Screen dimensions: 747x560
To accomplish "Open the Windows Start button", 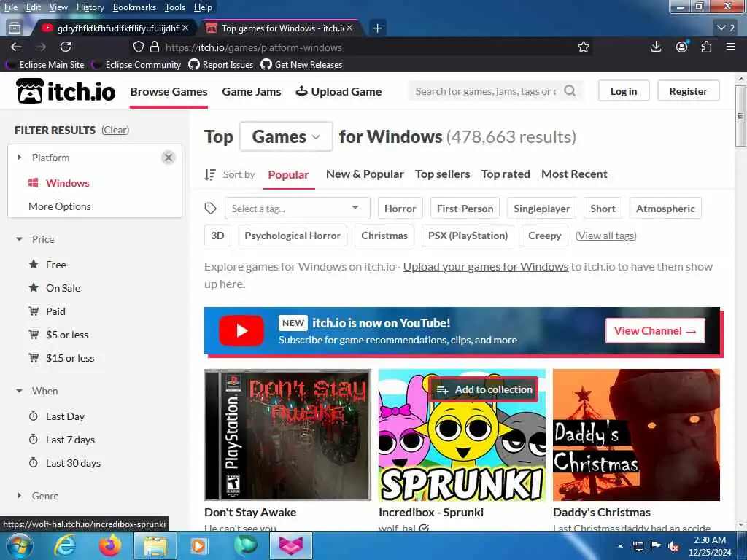I will point(19,545).
